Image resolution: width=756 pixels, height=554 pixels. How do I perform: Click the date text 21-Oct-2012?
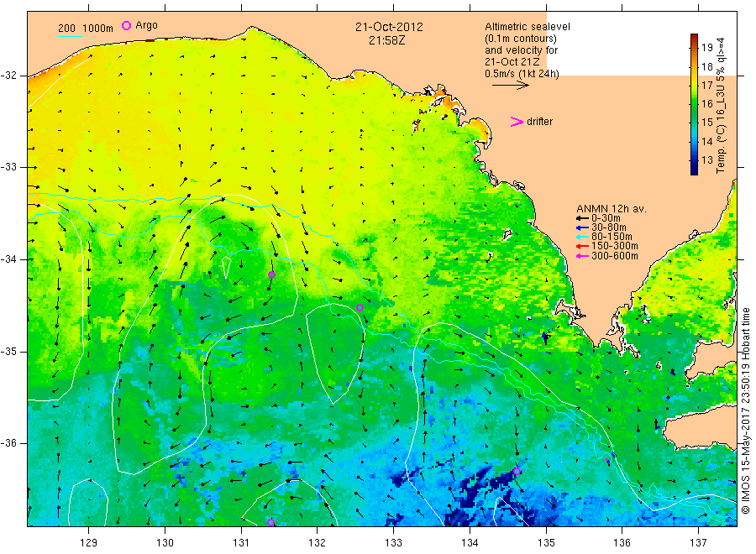click(x=389, y=27)
